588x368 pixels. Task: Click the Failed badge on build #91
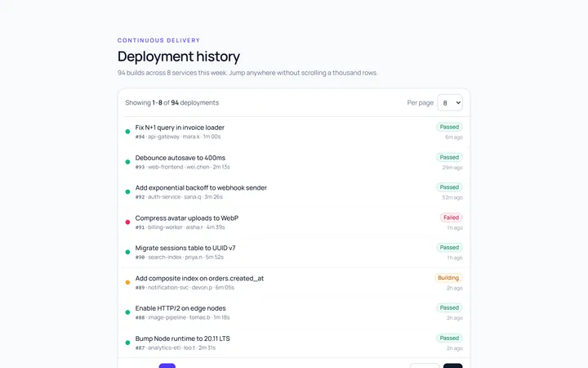coord(451,218)
